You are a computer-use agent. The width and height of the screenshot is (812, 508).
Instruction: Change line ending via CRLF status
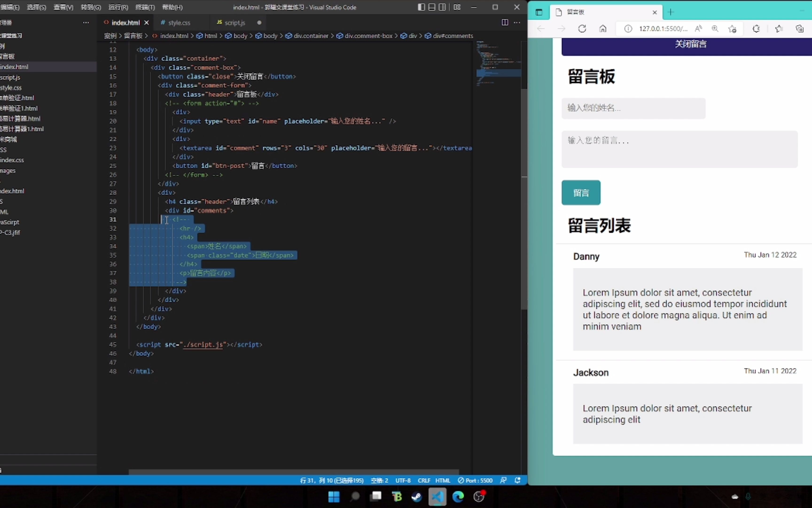pyautogui.click(x=424, y=480)
